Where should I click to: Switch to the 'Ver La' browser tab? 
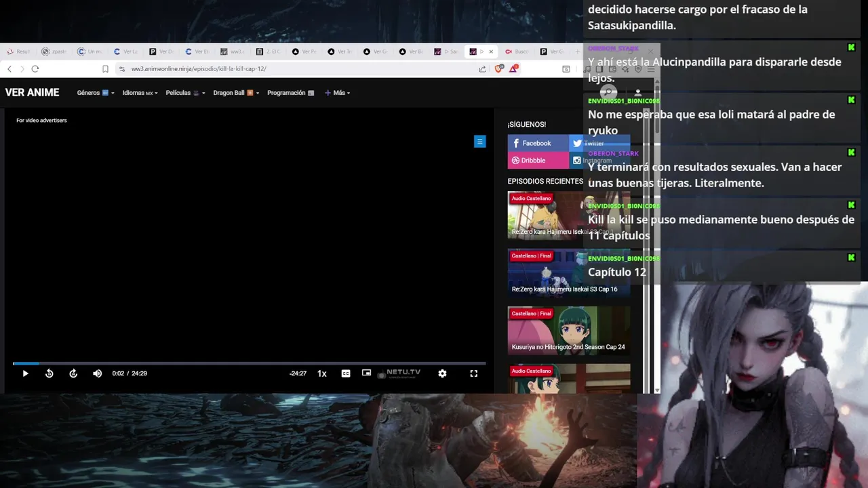(125, 52)
